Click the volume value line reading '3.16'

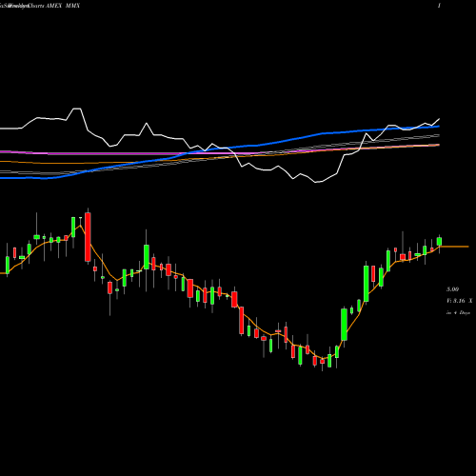click(459, 301)
